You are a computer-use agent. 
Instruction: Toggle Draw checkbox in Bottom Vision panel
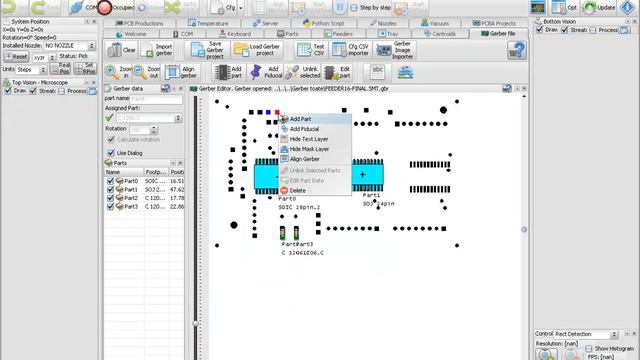pos(540,30)
